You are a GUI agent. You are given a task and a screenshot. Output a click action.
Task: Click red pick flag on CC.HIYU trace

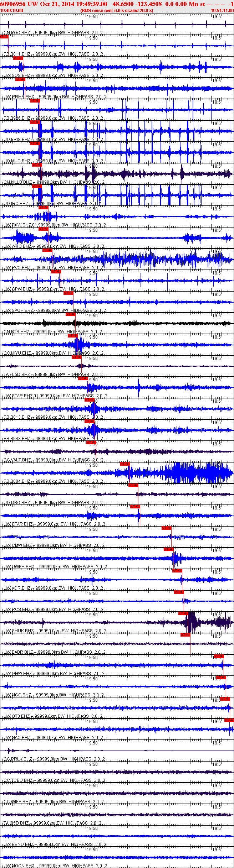pos(73,336)
